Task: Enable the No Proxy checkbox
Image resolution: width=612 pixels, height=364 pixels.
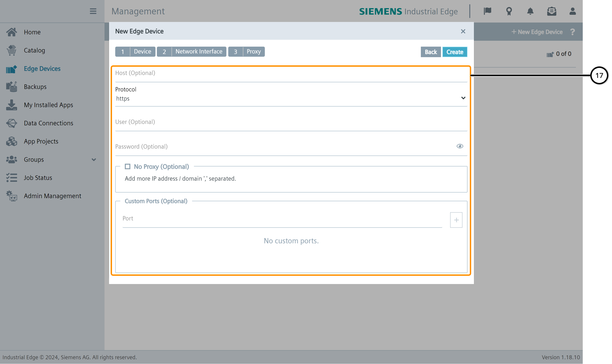Action: pyautogui.click(x=127, y=167)
